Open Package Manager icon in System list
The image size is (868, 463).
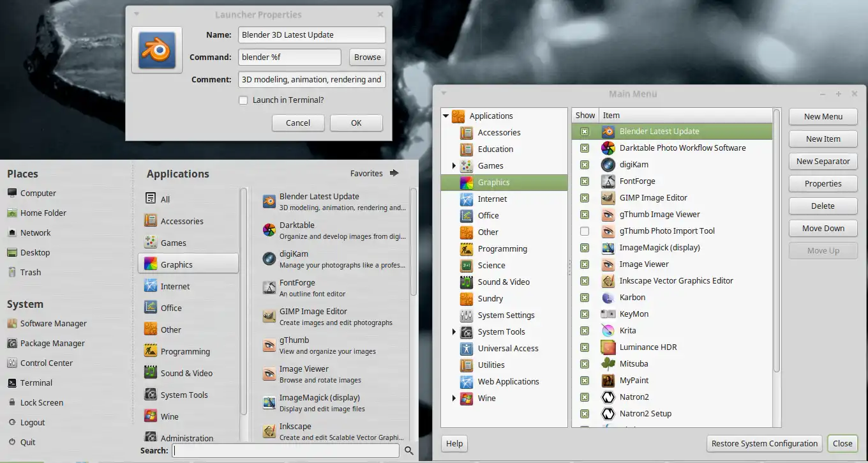(12, 344)
